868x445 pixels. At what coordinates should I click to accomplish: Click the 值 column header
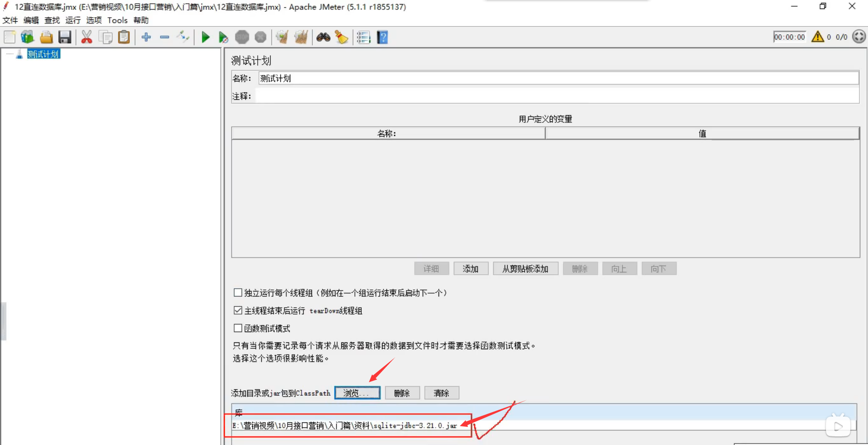(702, 133)
